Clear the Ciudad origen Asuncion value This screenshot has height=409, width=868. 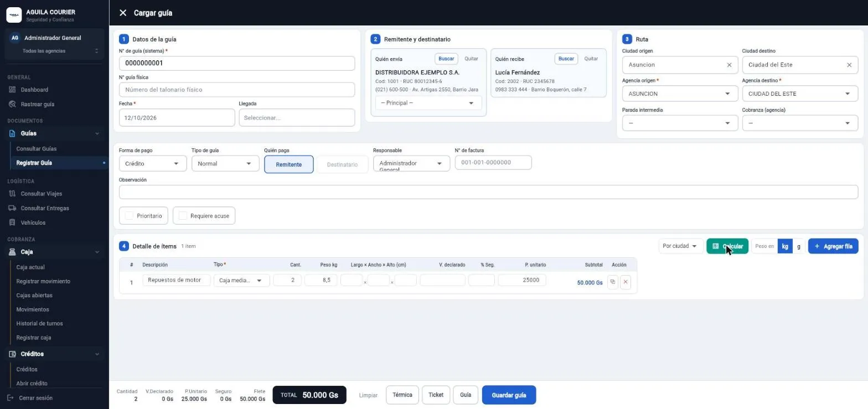point(729,65)
